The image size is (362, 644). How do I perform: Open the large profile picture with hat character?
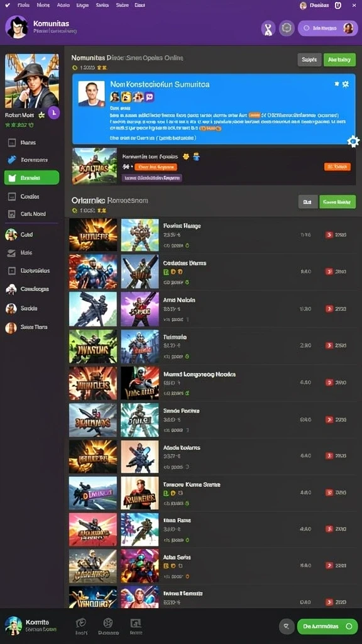click(31, 80)
